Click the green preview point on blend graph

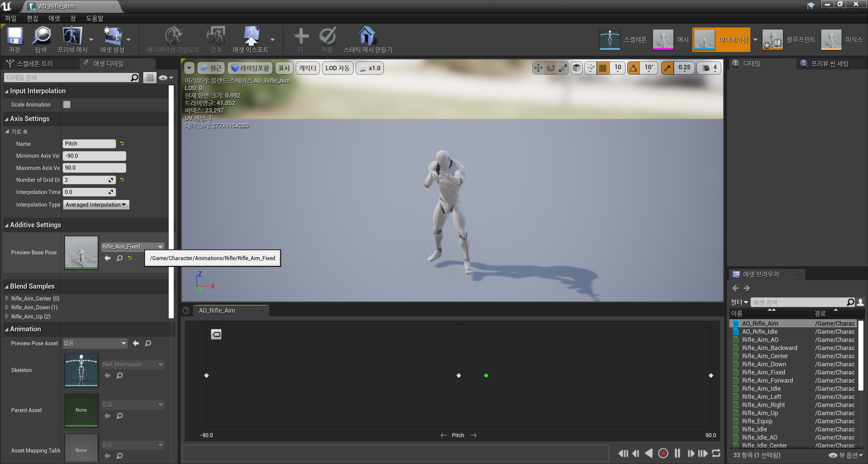click(486, 375)
